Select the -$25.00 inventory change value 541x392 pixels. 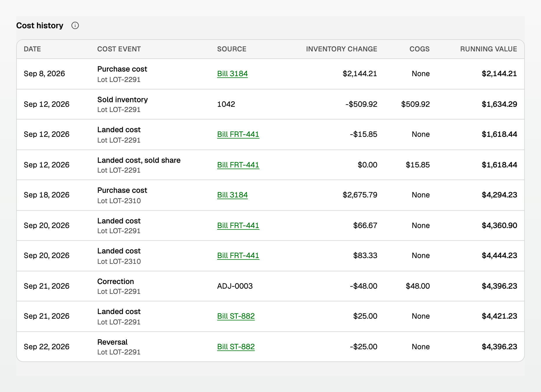[x=364, y=347]
